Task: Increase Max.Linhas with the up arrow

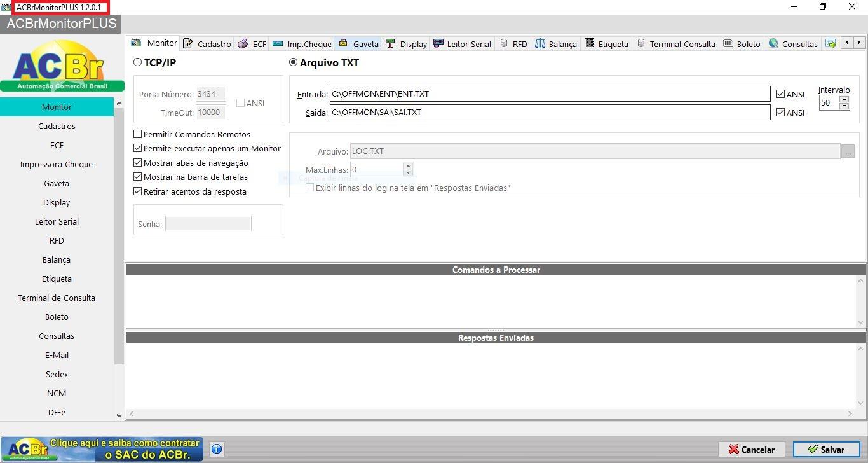Action: 408,166
